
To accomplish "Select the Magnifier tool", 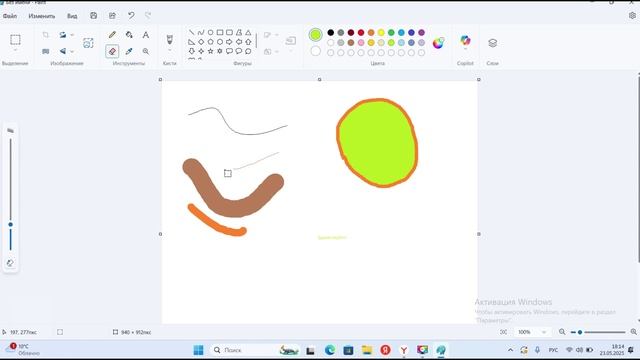I will [x=146, y=51].
